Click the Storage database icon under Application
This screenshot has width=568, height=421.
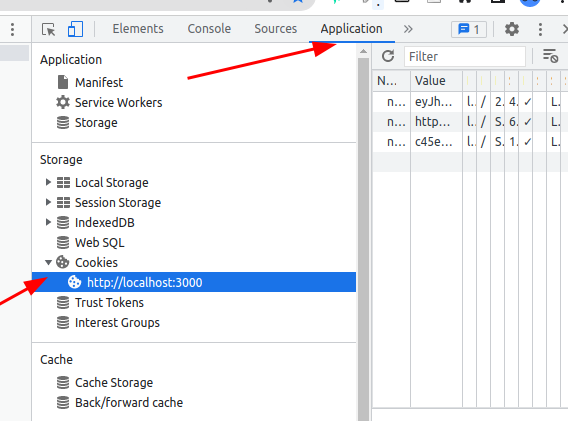pyautogui.click(x=63, y=122)
